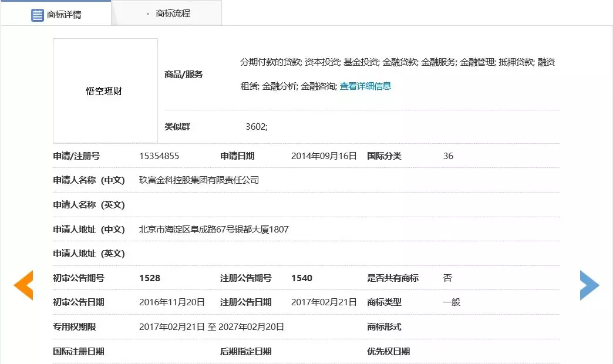Click preliminary announcement issue number 1528

point(150,278)
